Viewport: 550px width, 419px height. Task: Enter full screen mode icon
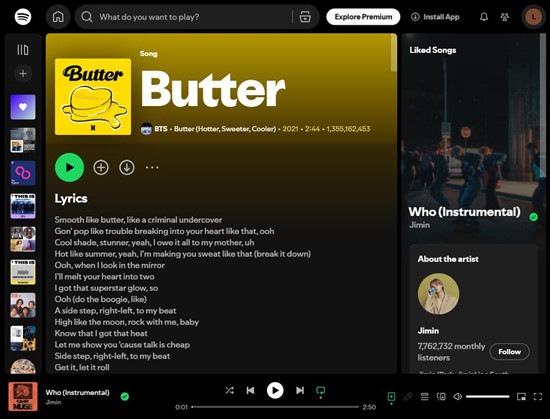(538, 397)
